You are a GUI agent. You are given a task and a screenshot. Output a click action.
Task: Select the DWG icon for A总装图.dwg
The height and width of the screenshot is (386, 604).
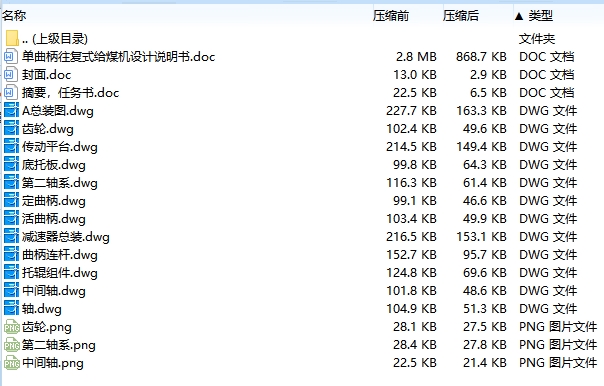coord(11,111)
